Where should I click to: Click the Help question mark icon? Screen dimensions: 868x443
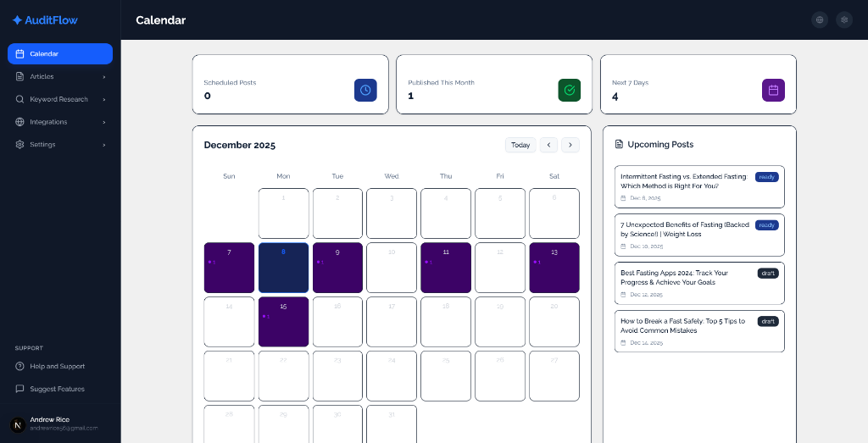[x=20, y=366]
